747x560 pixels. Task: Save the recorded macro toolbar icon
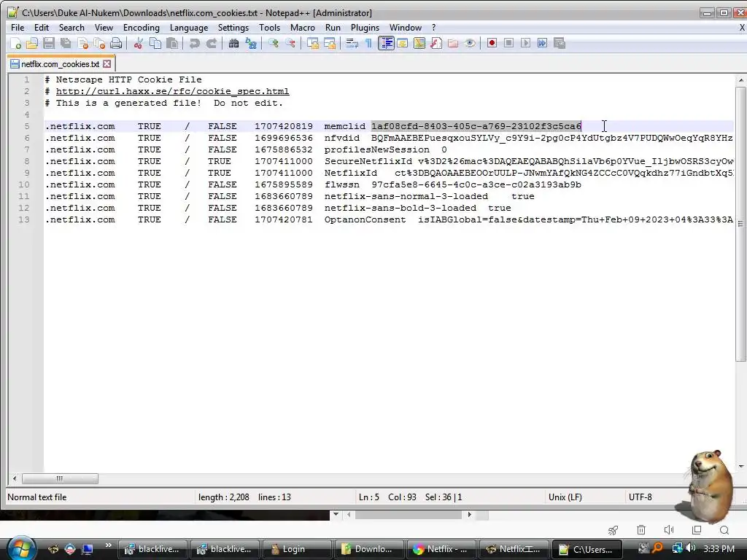point(560,43)
